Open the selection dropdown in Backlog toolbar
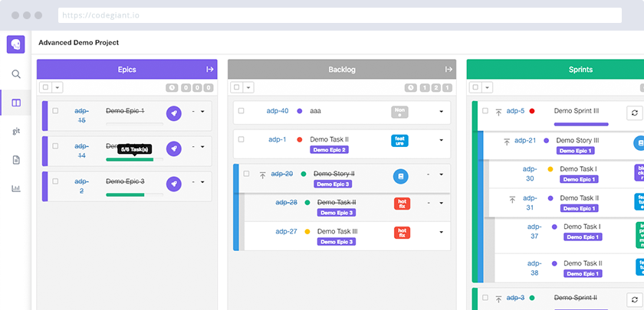The height and width of the screenshot is (310, 644). (248, 87)
